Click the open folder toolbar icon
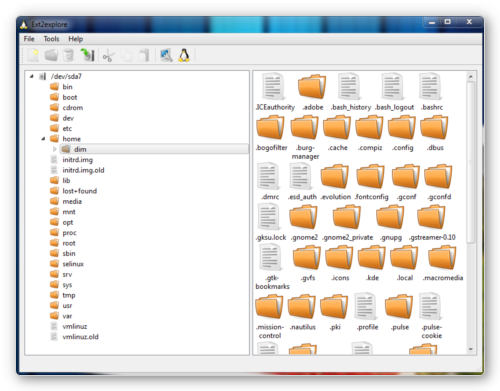This screenshot has width=500, height=391. tap(51, 55)
